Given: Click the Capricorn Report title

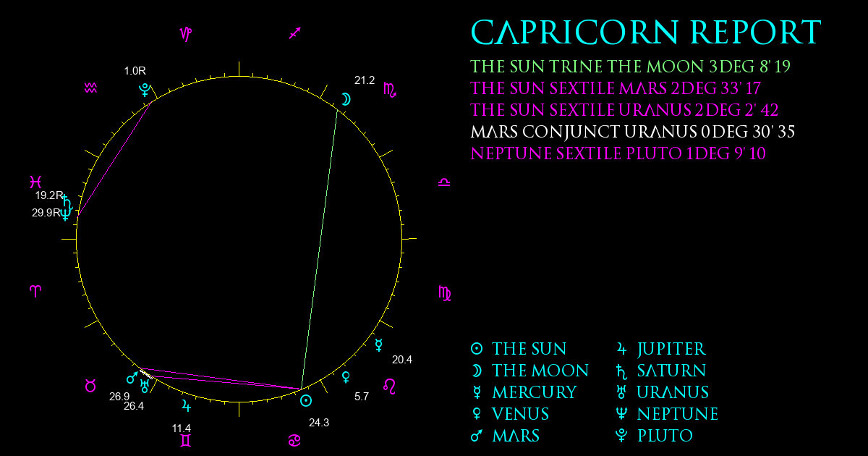Looking at the screenshot, I should point(646,33).
